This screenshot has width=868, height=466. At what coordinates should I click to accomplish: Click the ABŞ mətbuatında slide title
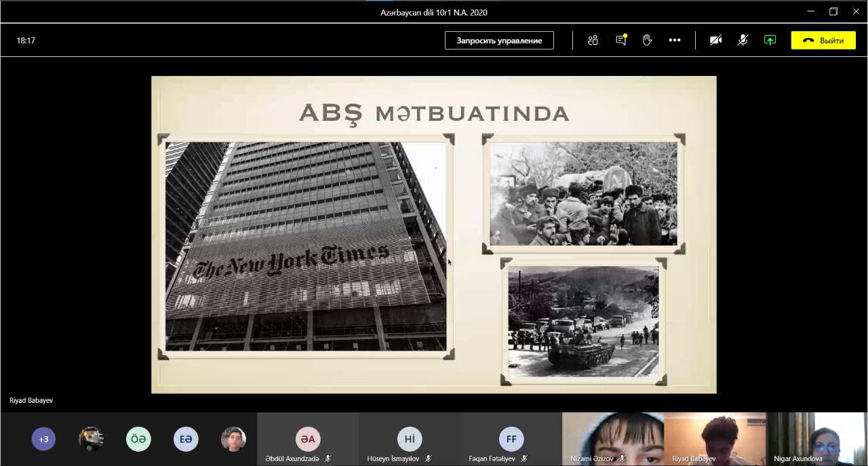[x=434, y=113]
